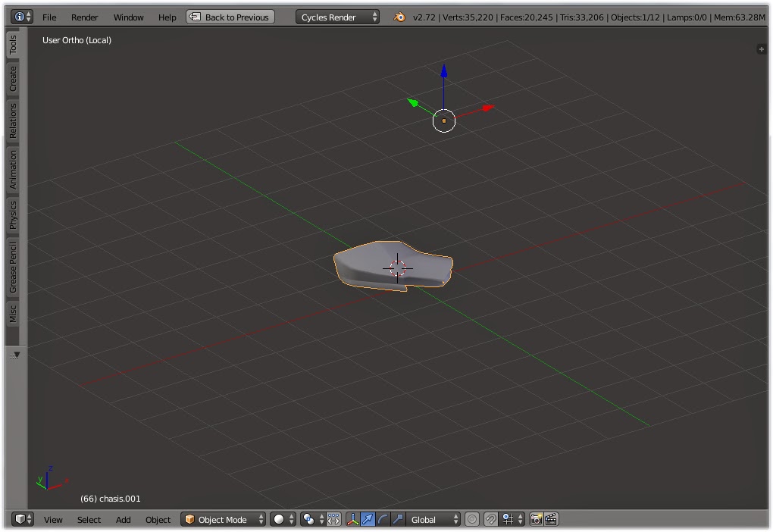Screen dimensions: 773x532
Task: Toggle the magnet snapping icon
Action: pyautogui.click(x=490, y=519)
